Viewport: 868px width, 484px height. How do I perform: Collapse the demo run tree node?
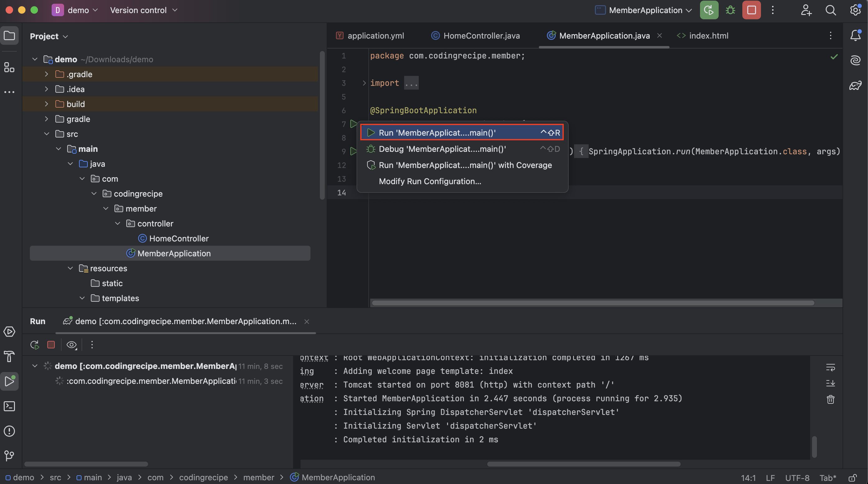click(x=35, y=366)
